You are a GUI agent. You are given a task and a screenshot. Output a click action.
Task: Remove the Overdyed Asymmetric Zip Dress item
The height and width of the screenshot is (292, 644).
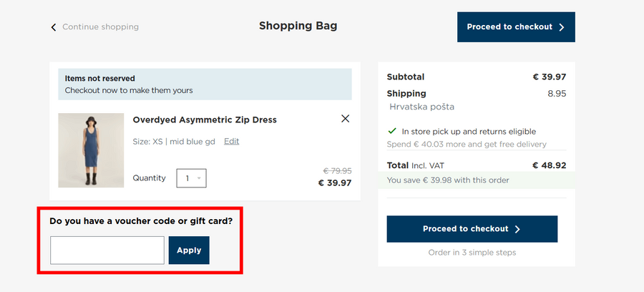coord(346,119)
